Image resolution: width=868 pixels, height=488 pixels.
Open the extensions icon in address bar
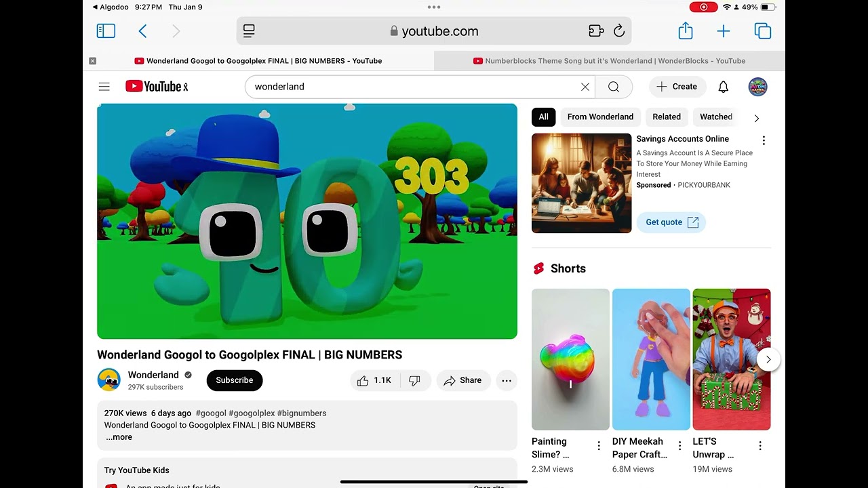point(596,31)
